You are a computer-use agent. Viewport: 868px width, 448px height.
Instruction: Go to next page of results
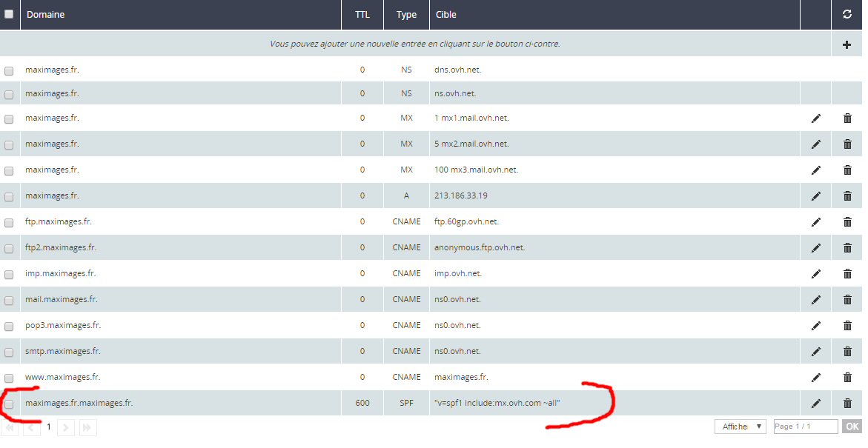tap(66, 427)
